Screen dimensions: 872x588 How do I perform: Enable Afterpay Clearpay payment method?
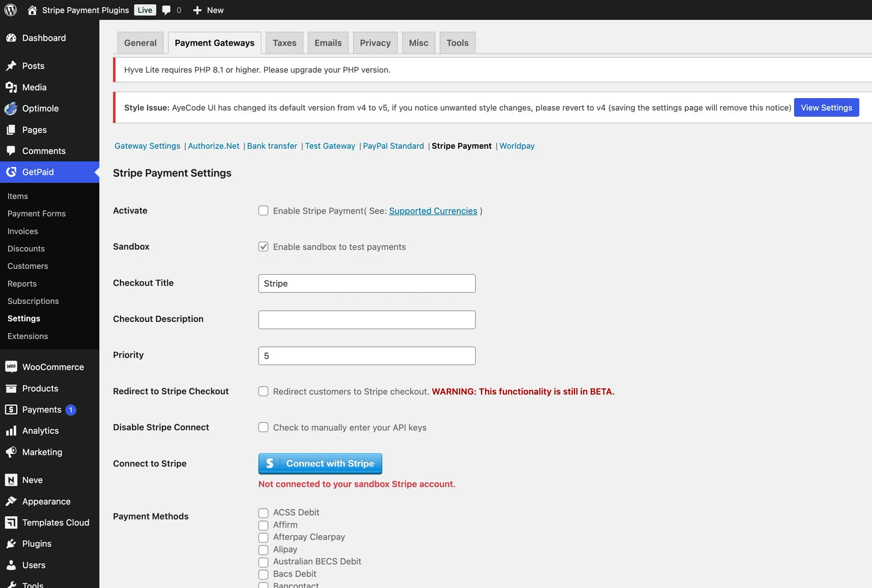(x=263, y=537)
